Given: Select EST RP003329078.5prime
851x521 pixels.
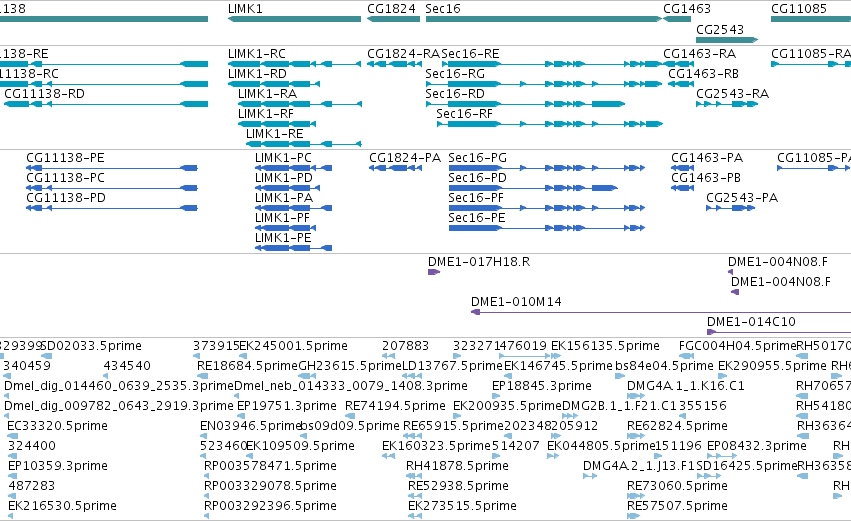Looking at the screenshot, I should (270, 487).
